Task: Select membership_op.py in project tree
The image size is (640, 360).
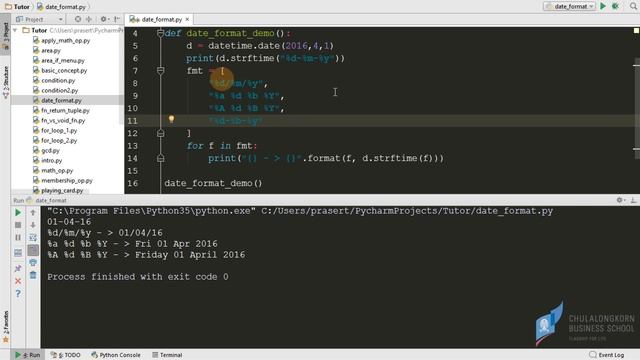Action: (63, 180)
